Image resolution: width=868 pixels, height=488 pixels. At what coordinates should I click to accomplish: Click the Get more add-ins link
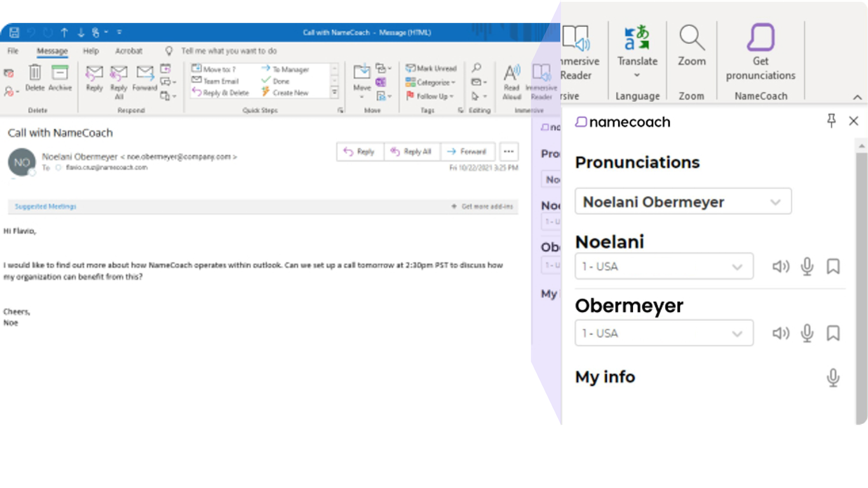point(482,207)
